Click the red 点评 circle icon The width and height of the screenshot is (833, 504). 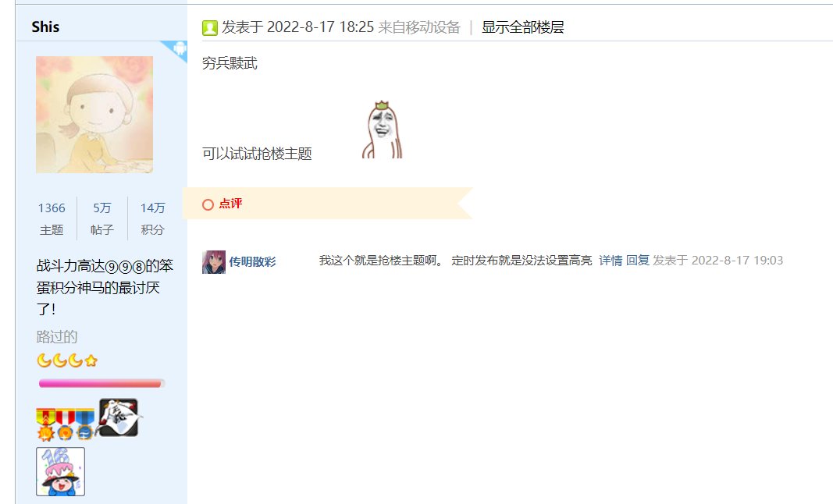click(x=208, y=204)
